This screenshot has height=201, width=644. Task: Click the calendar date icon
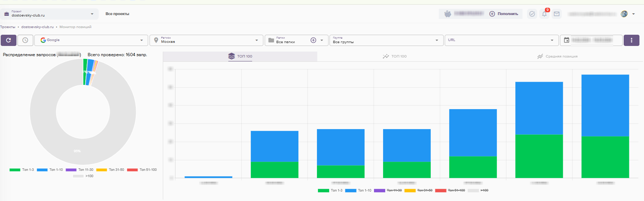[x=567, y=40]
